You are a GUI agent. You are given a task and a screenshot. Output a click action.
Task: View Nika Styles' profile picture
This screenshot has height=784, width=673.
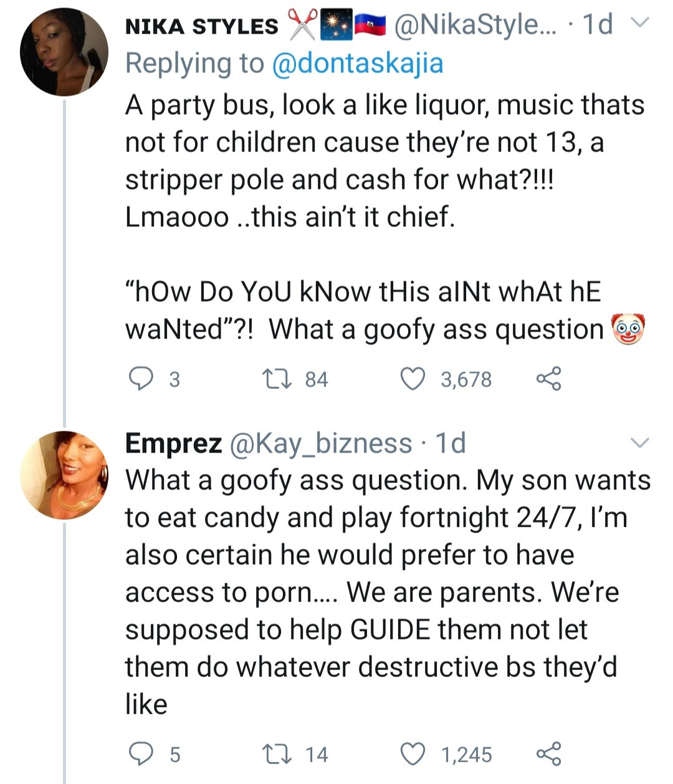click(x=64, y=53)
